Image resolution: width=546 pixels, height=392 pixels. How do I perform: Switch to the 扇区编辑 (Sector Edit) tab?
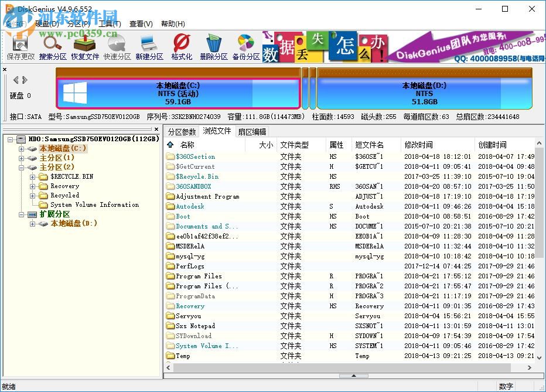coord(252,131)
